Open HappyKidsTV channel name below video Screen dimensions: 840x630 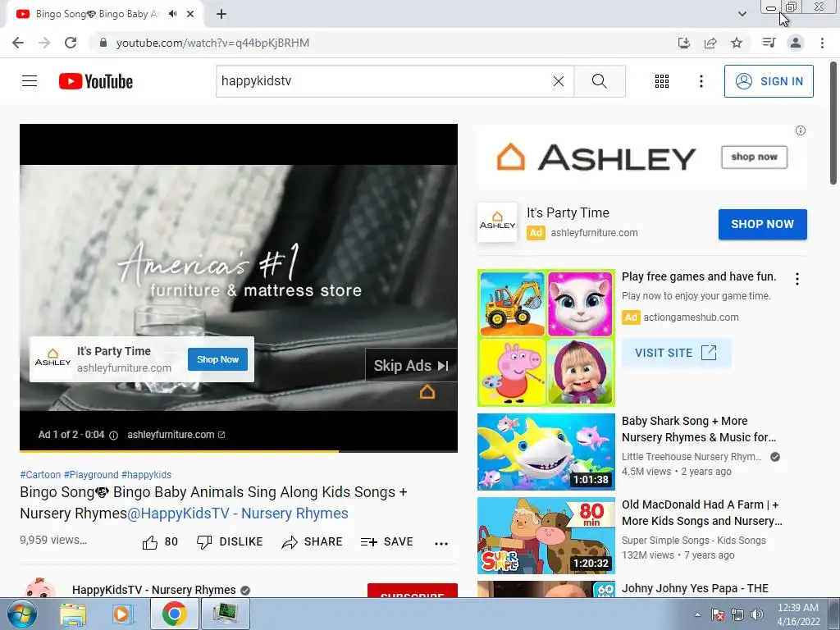[x=153, y=590]
